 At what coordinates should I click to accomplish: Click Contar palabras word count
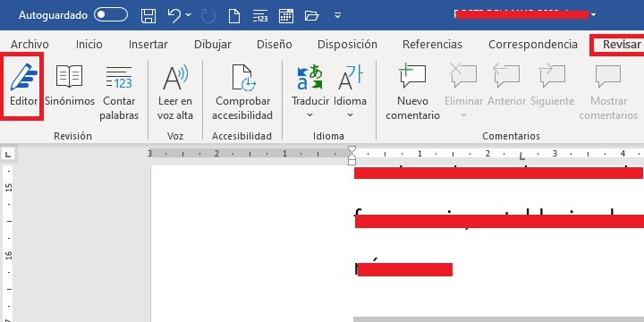pyautogui.click(x=119, y=92)
